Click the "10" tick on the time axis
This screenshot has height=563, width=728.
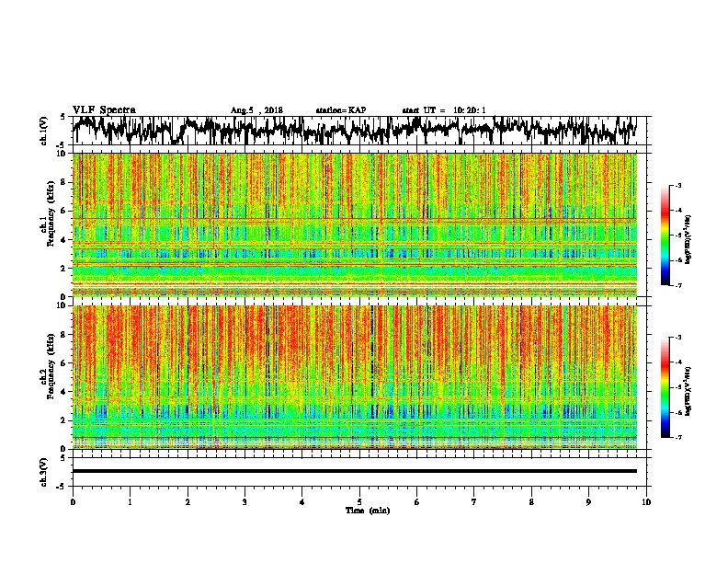(646, 502)
